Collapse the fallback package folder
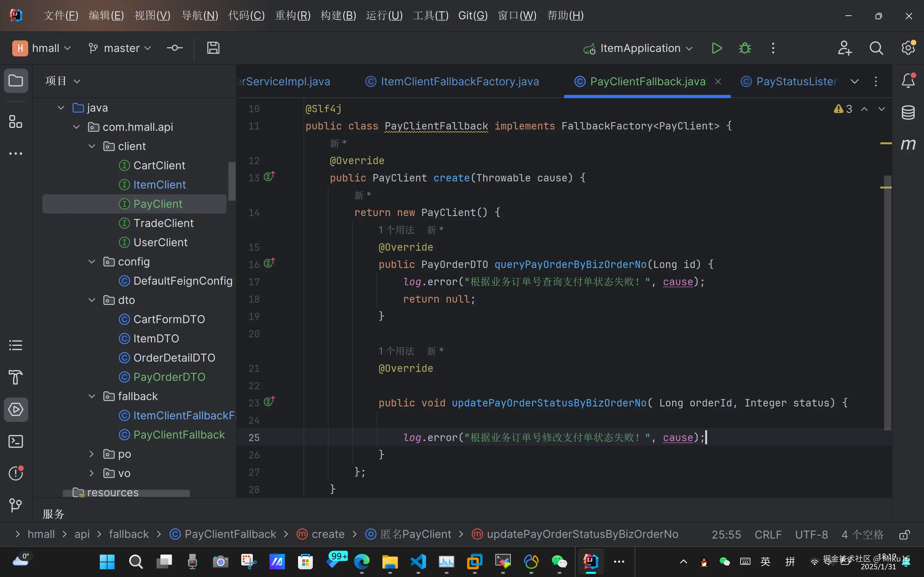The image size is (924, 577). (x=92, y=396)
